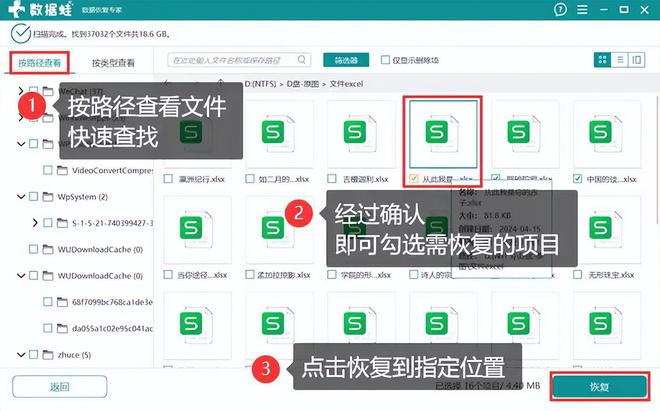Click folder icon of VideoConvertCompre row
The image size is (660, 411).
62,170
